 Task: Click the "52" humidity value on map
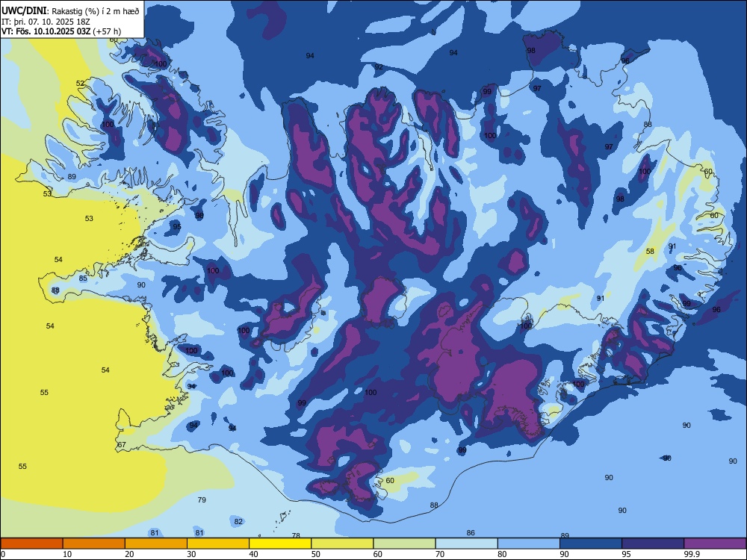80,84
